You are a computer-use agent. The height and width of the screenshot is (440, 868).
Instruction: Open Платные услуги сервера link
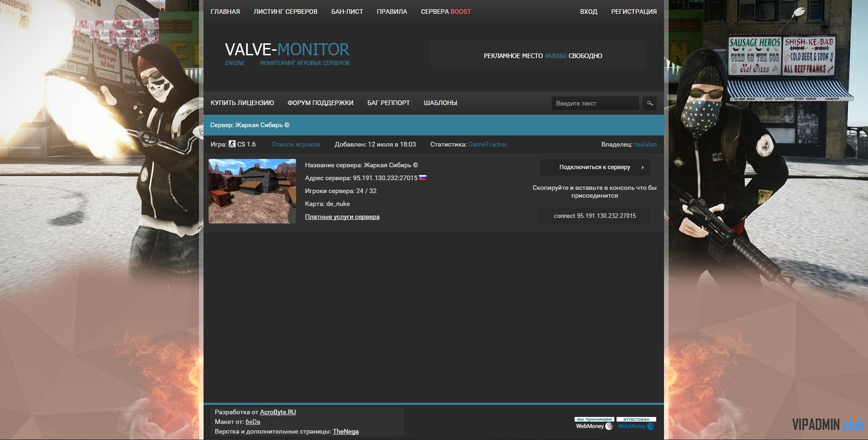point(342,217)
